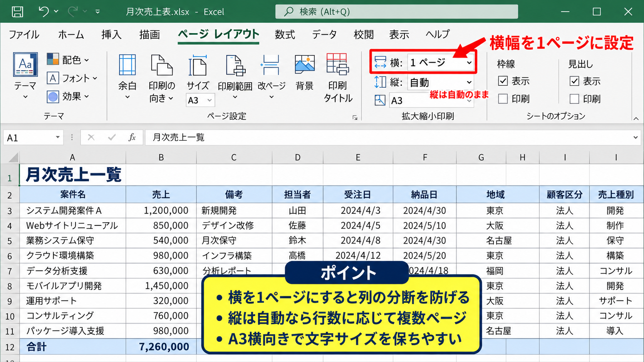Expand the formula bar with its arrow
644x362 pixels.
pos(636,137)
